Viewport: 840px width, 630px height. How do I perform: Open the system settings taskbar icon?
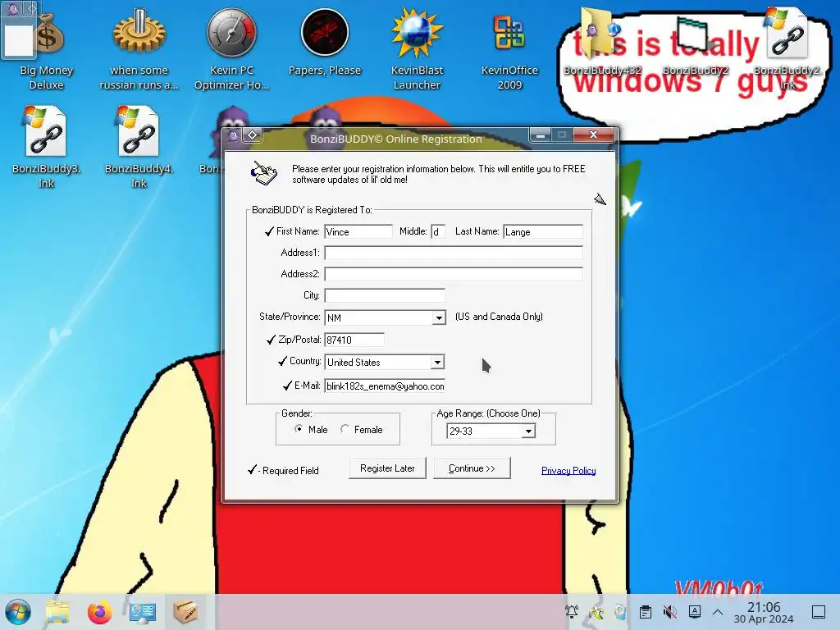pyautogui.click(x=143, y=612)
